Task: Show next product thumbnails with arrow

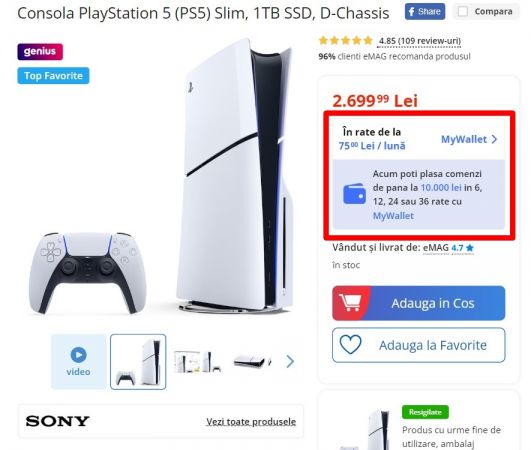Action: click(x=290, y=361)
